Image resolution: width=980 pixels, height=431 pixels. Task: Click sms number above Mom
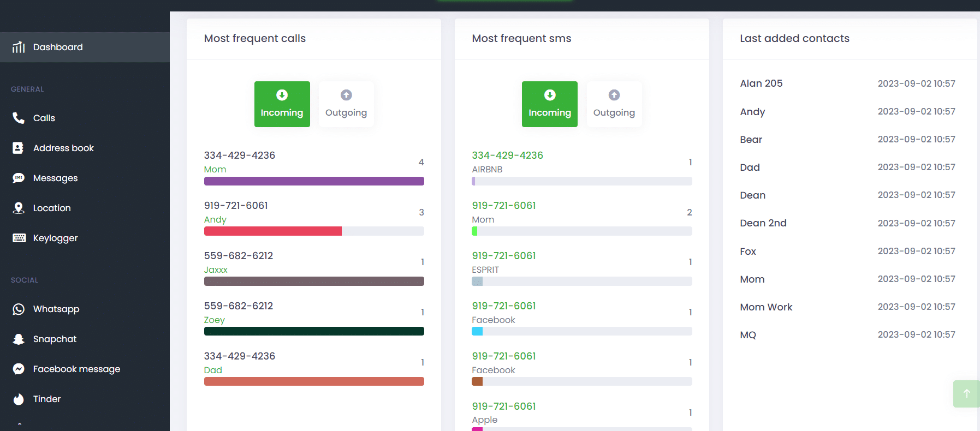[x=504, y=206]
